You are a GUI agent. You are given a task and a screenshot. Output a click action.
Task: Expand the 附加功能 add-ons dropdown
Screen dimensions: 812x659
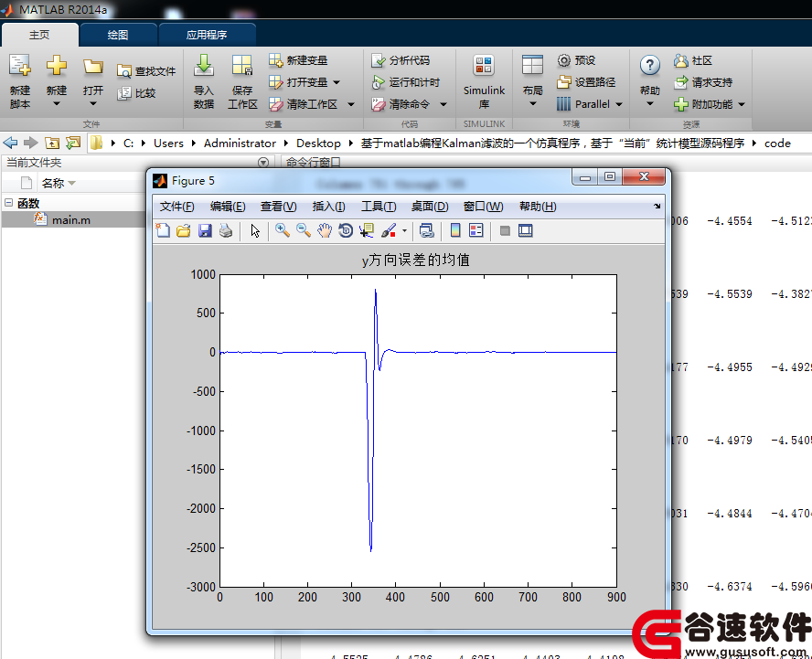(x=742, y=104)
